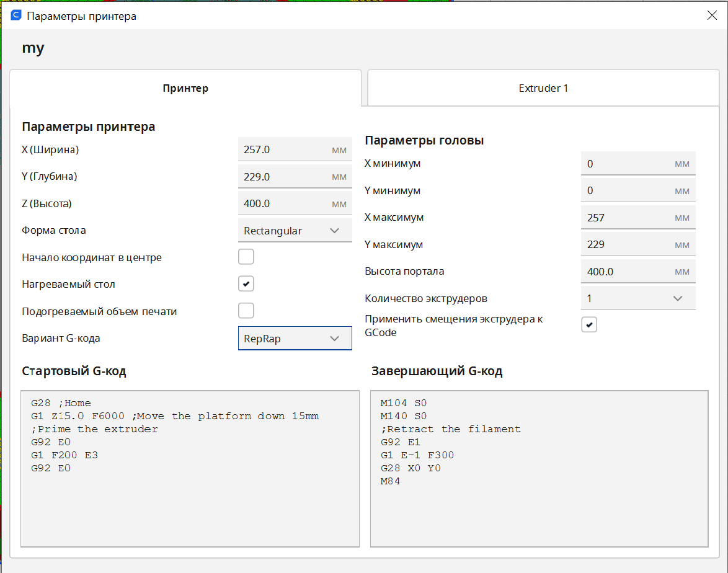Click the X (Ширина) input field
This screenshot has width=728, height=573.
pos(285,149)
